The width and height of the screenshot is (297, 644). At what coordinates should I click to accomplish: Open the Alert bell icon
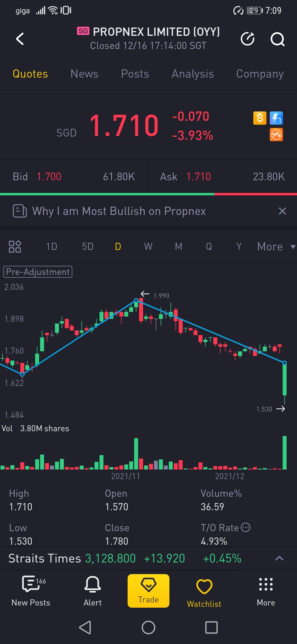(93, 591)
